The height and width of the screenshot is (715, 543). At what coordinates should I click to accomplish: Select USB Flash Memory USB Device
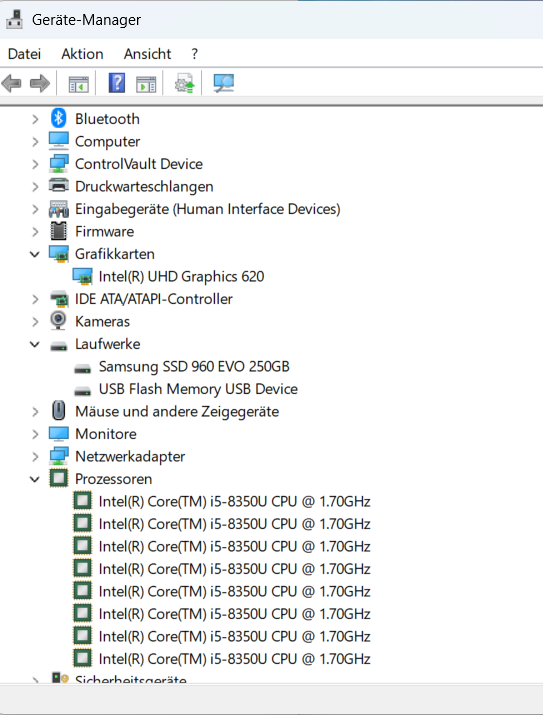click(198, 389)
